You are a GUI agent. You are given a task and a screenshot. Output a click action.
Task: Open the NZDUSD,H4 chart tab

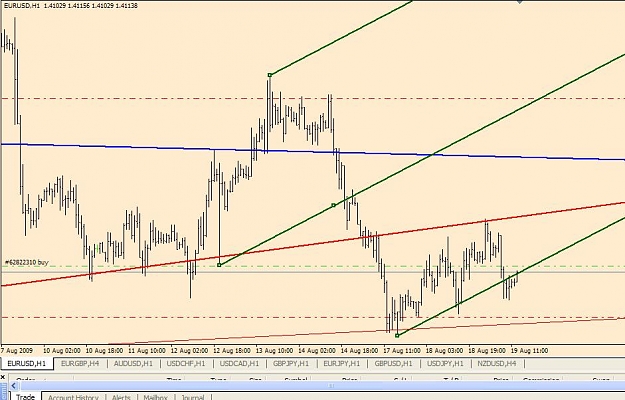coord(497,363)
